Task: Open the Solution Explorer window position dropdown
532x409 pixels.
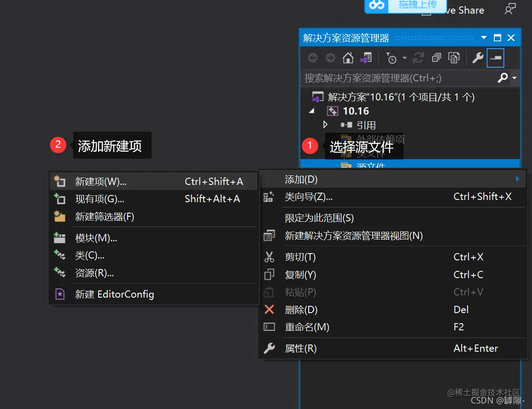Action: [484, 38]
